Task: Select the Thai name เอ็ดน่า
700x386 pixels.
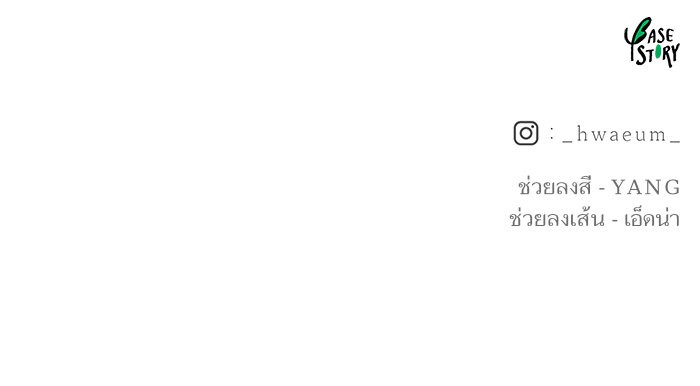Action: pos(651,219)
